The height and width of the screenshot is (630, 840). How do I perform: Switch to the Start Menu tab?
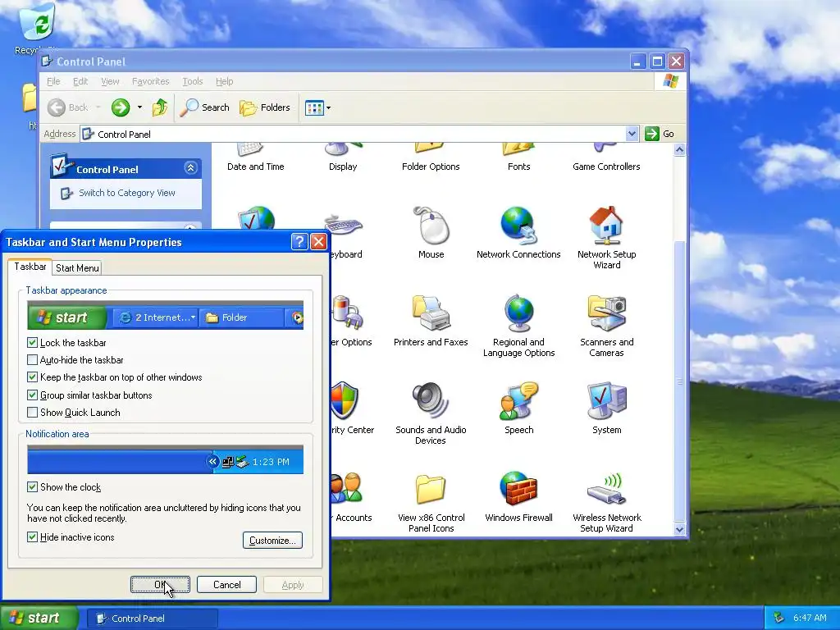(x=77, y=268)
